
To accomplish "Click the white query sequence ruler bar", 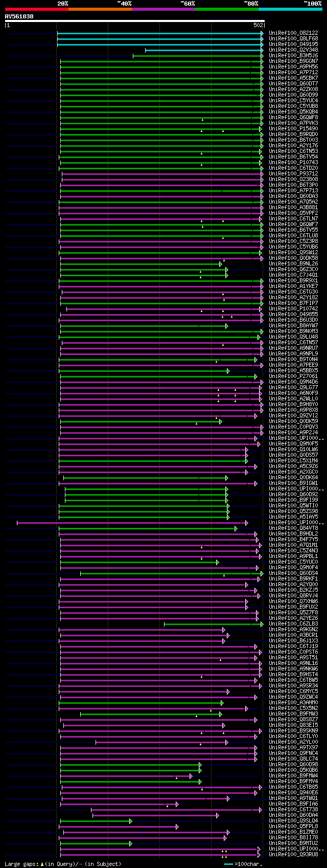I will tap(135, 21).
